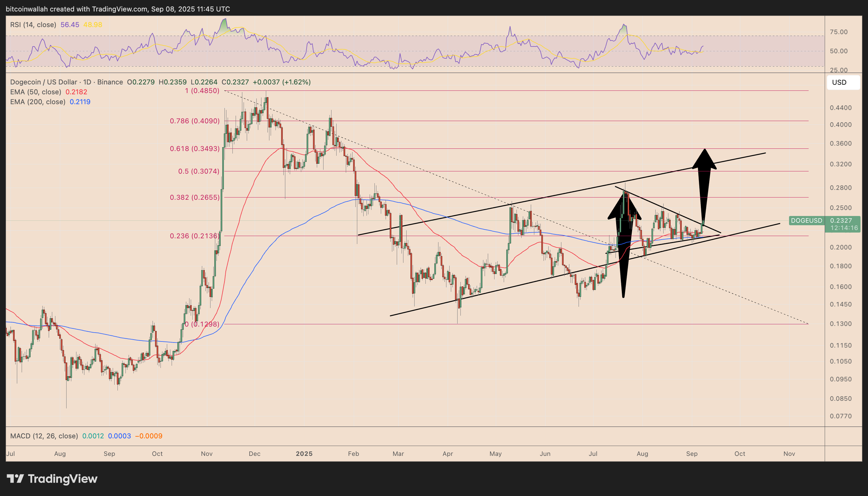
Task: Click Fibonacci level 0.5 (0.3074) label
Action: [199, 171]
